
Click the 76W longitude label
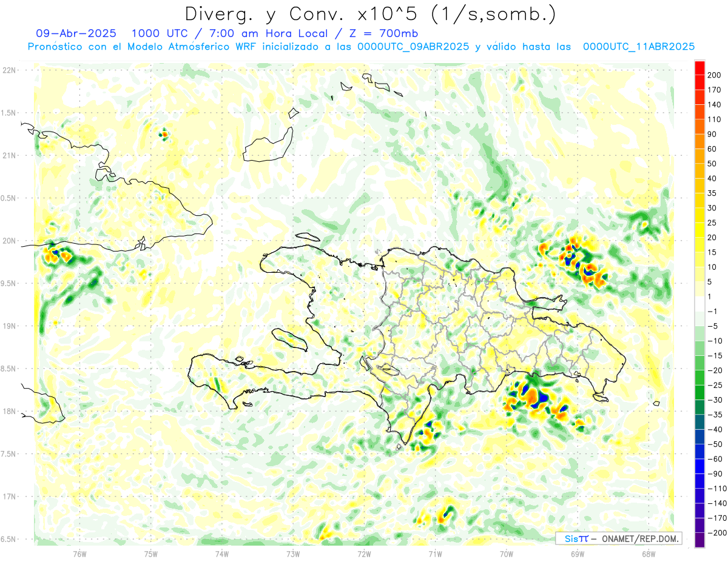click(x=79, y=554)
